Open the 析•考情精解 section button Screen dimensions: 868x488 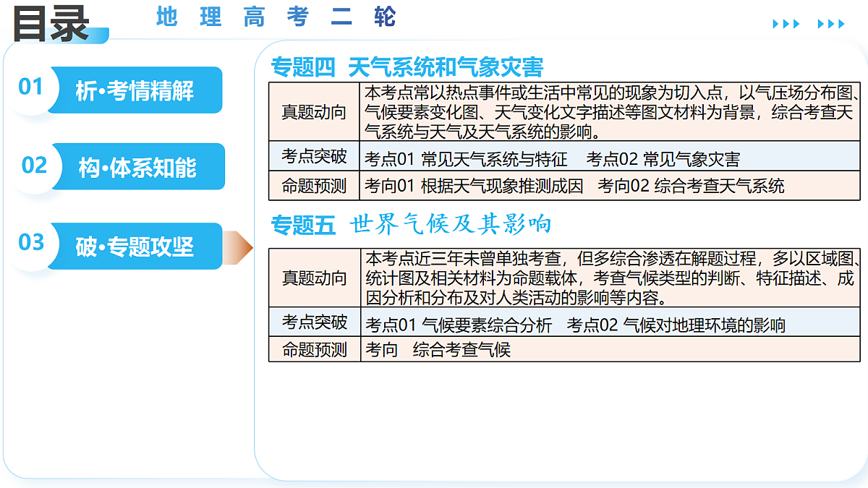tap(135, 90)
